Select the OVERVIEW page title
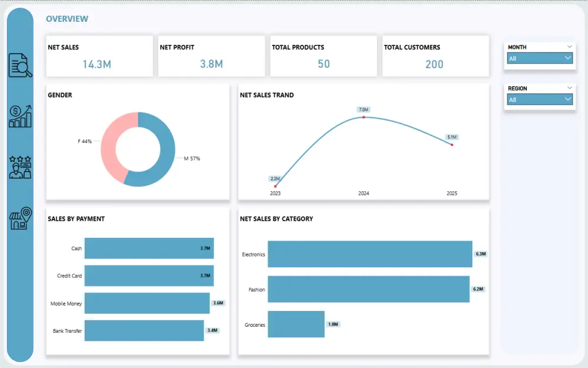 pyautogui.click(x=67, y=19)
